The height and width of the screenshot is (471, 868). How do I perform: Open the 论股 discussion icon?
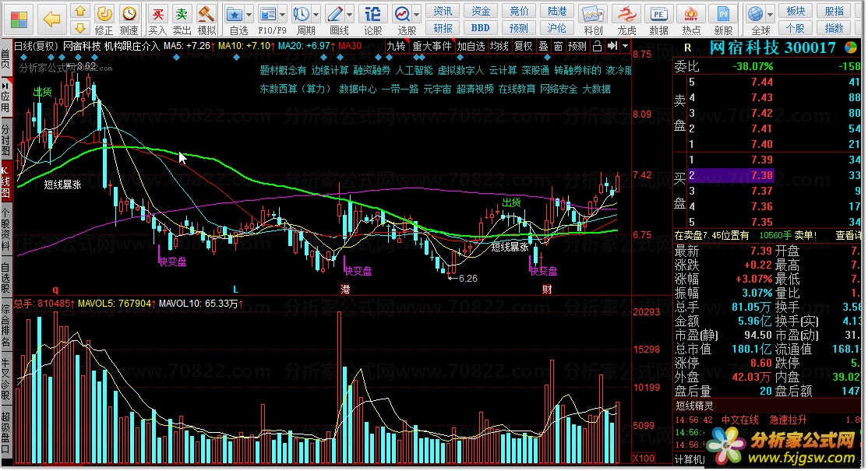pos(372,14)
